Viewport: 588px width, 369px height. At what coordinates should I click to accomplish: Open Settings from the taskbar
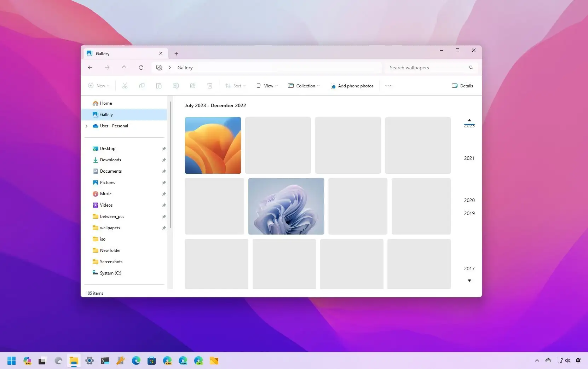(90, 361)
